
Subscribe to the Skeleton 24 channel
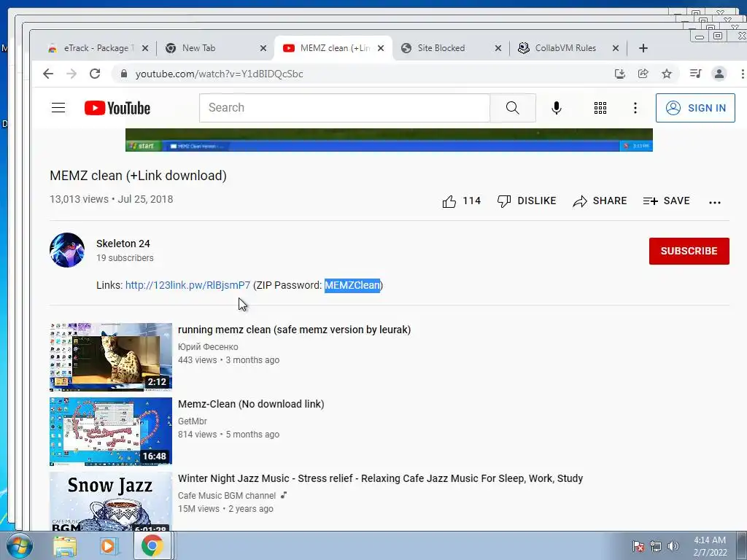(689, 251)
